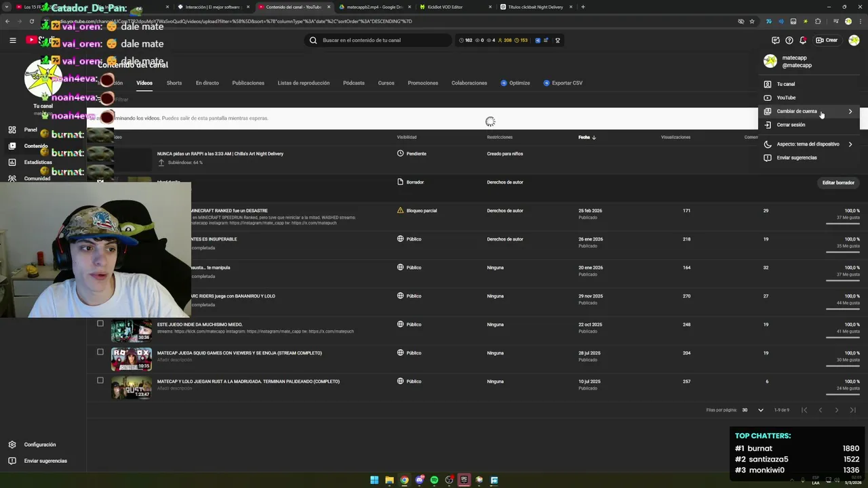Switch to Pódcasts tab
This screenshot has height=488, width=868.
[353, 83]
